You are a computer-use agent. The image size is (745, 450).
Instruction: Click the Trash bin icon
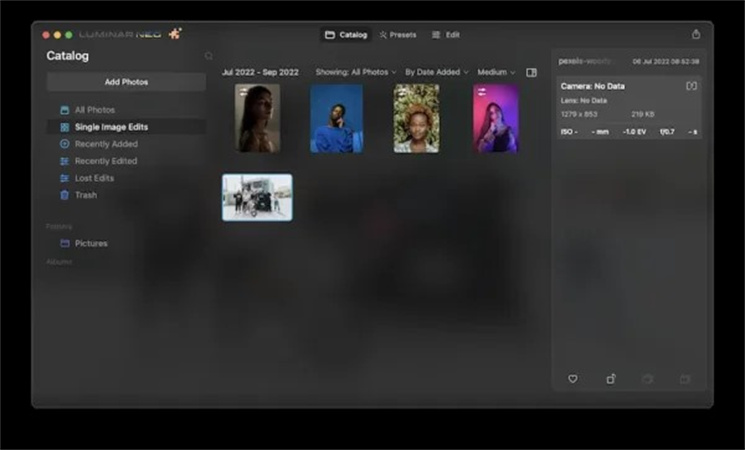click(x=65, y=195)
